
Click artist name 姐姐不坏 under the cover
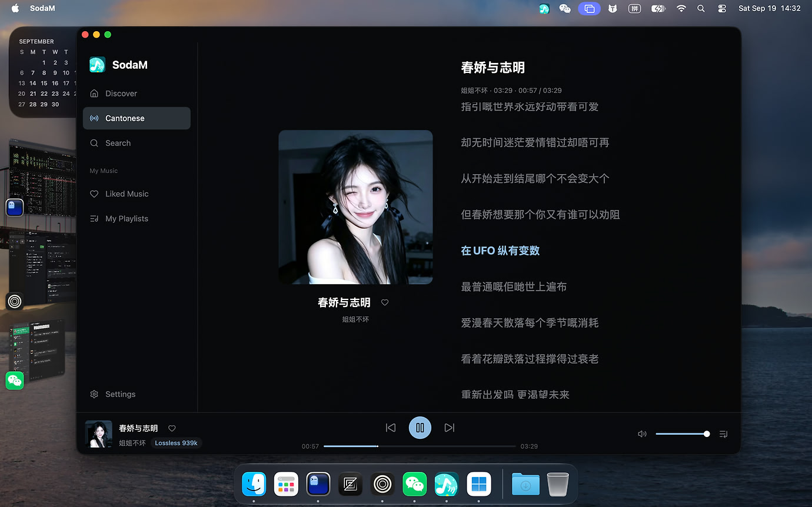[x=355, y=319]
